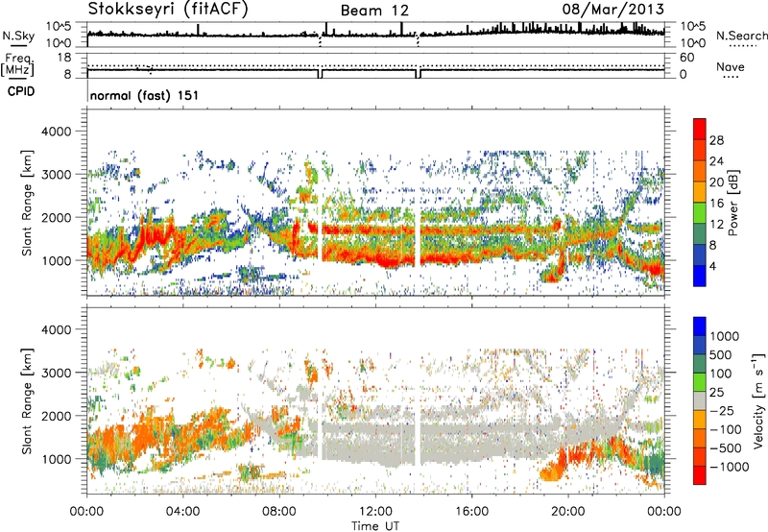Viewport: 768px width, 532px height.
Task: Click the '20:00' time tick label
Action: tap(567, 512)
